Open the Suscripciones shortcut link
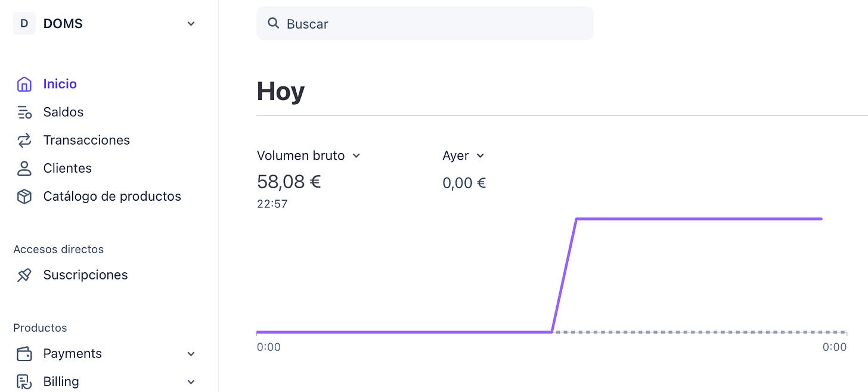 coord(85,275)
